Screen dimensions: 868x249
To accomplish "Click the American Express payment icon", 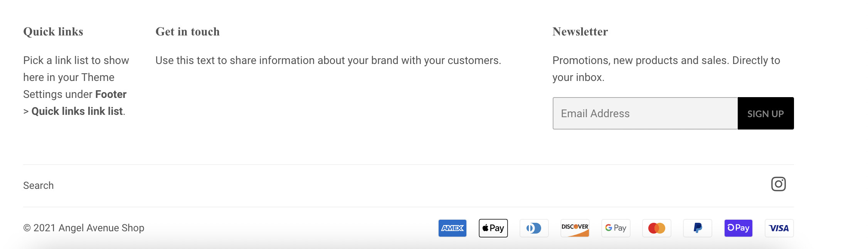I will coord(453,228).
